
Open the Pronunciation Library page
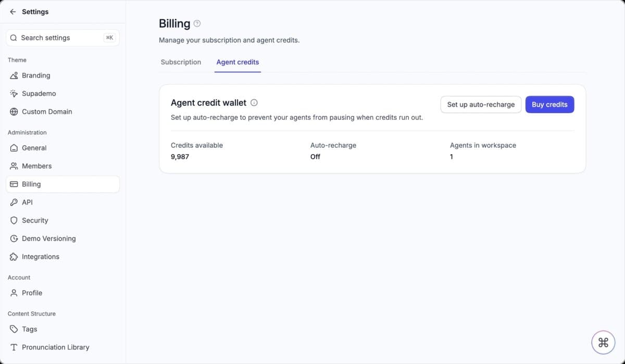click(x=63, y=347)
